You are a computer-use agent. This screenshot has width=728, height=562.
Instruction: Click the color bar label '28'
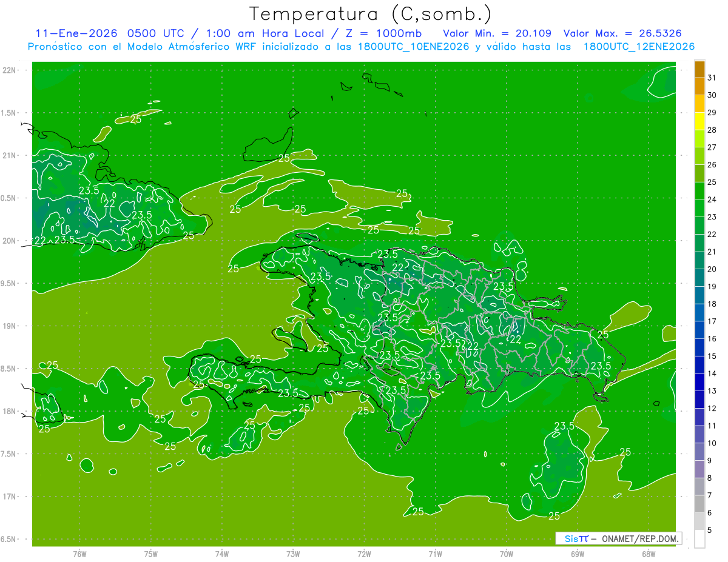pos(712,130)
